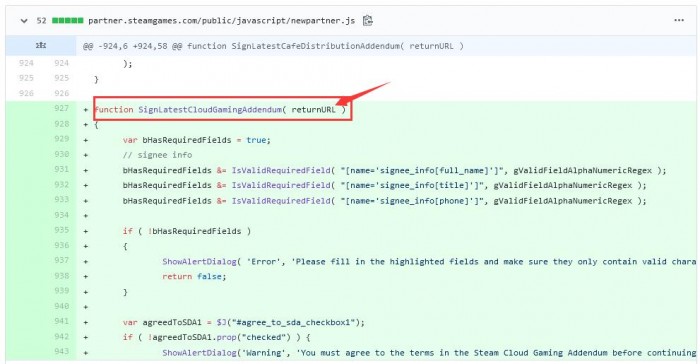The image size is (700, 364).
Task: Collapse the newpartner.js file diff
Action: (x=24, y=21)
